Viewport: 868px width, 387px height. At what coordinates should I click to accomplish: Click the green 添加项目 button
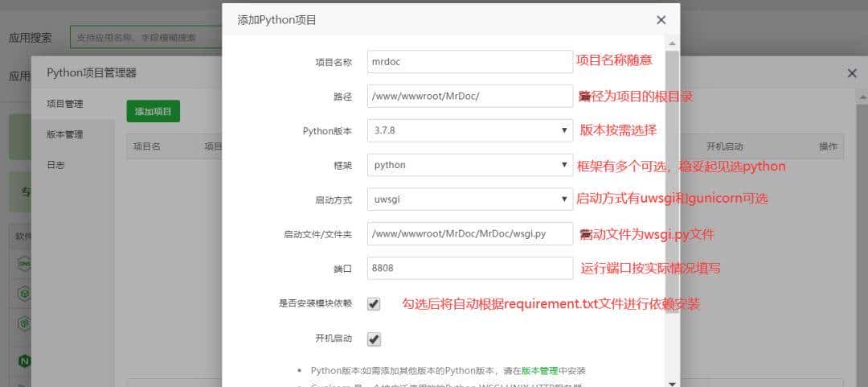(x=154, y=112)
